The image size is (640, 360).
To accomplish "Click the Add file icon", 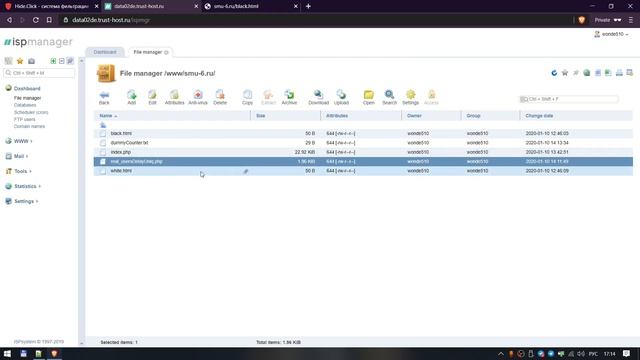I will click(x=131, y=98).
